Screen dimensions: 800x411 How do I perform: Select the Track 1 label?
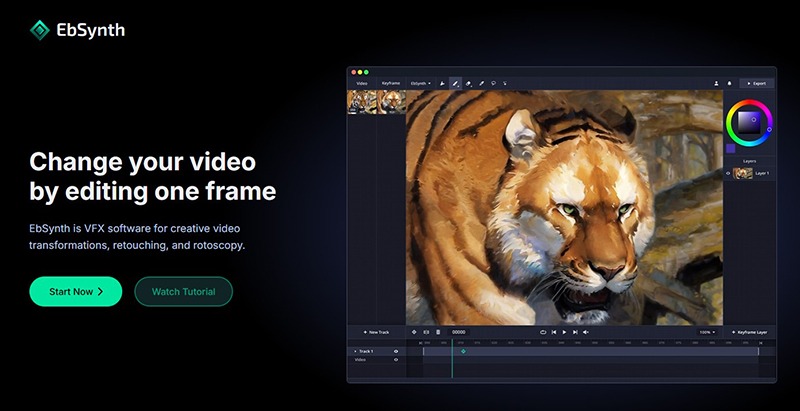pyautogui.click(x=366, y=351)
